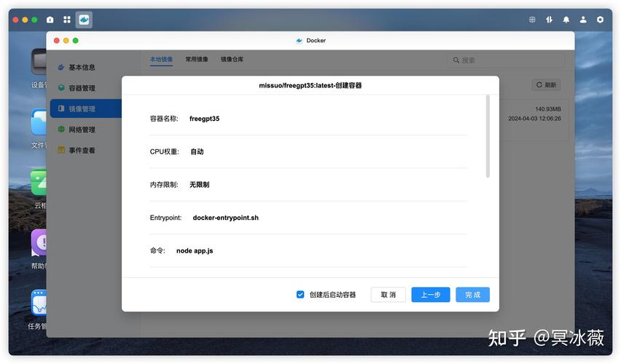Screen dimensions: 621x364
Task: Switch to the 本地镜像 tab
Action: click(x=161, y=60)
